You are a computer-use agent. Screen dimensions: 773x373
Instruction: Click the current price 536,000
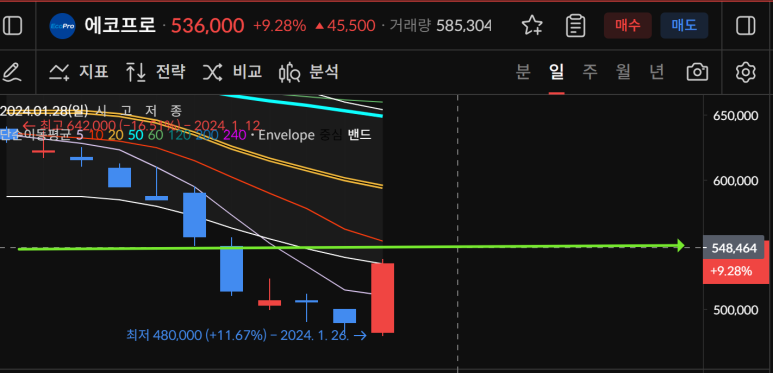208,26
